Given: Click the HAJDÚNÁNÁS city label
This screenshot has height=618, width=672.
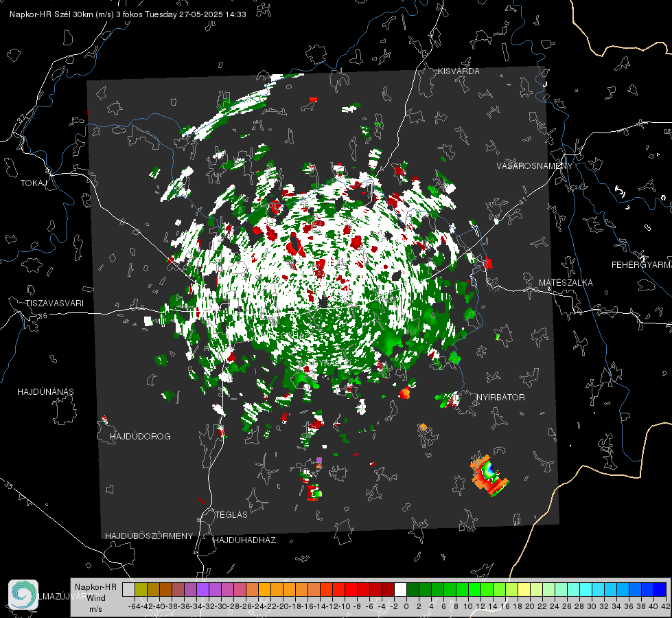Looking at the screenshot, I should pos(45,392).
